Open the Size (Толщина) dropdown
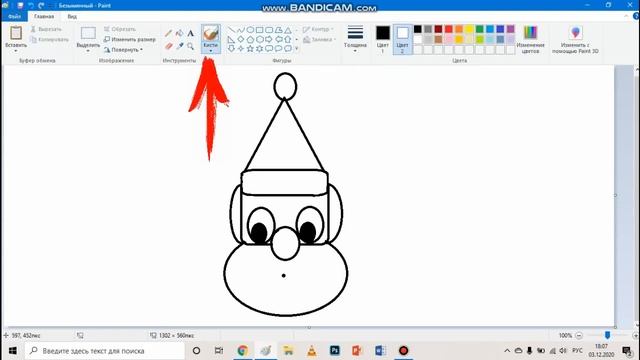 tap(355, 39)
